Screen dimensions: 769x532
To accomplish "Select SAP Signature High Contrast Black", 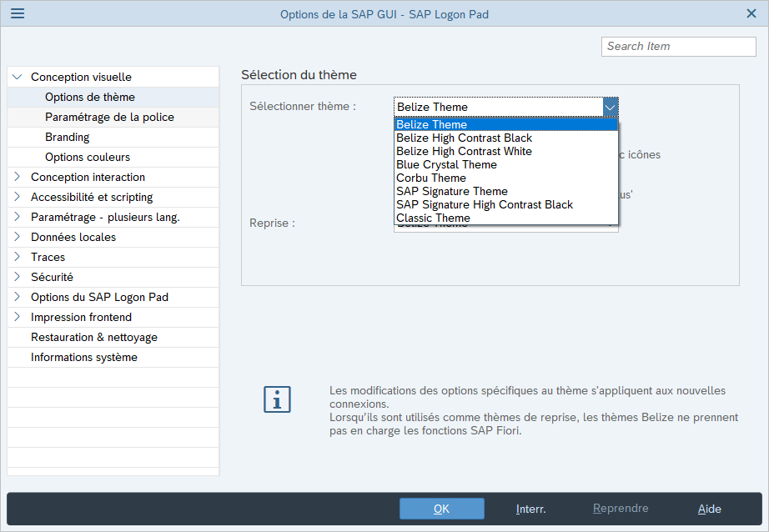I will tap(505, 204).
